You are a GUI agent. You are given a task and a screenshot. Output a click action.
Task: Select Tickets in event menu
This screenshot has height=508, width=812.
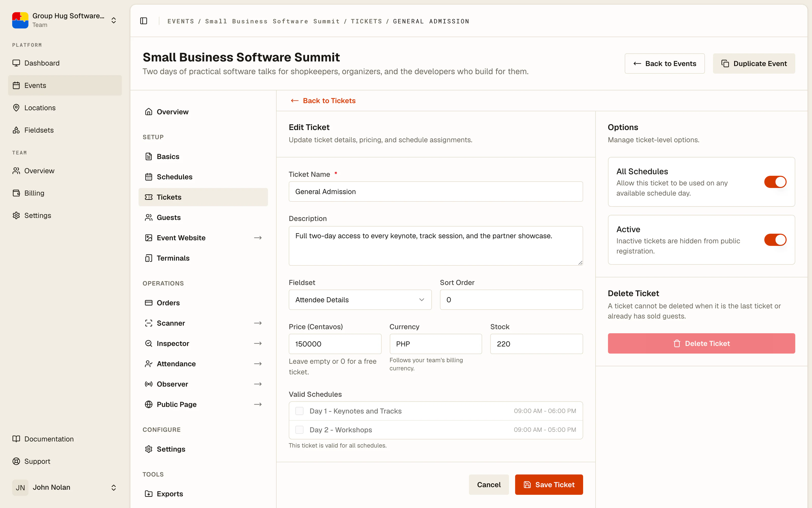203,197
